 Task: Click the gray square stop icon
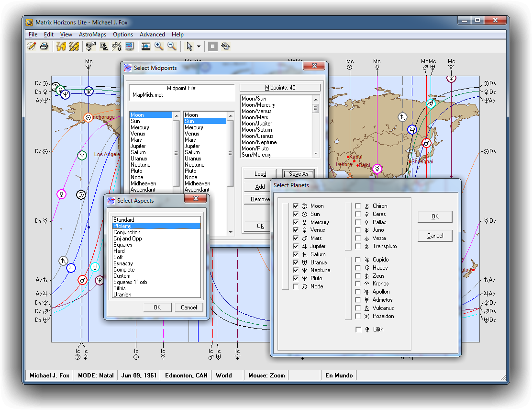pos(213,46)
